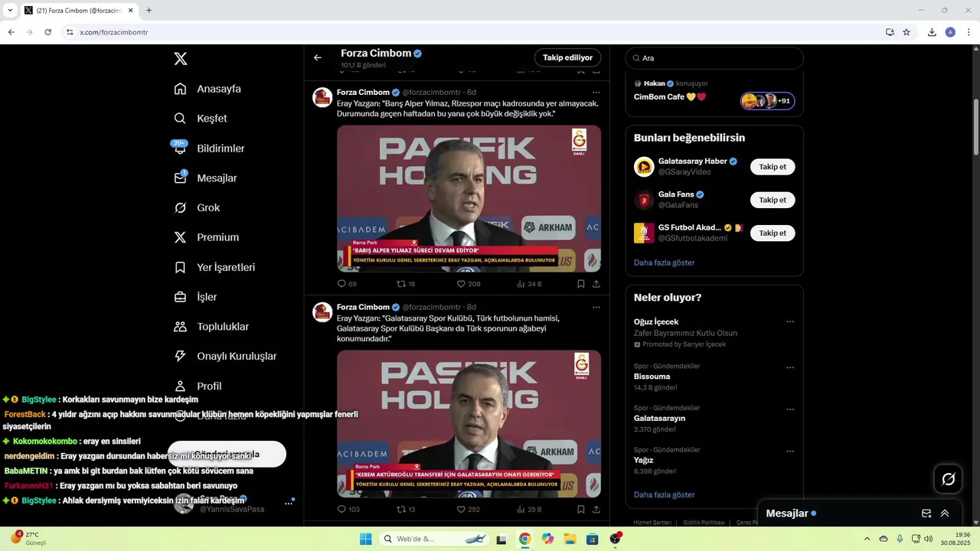Open options for Galatasarayın trend
Screen dimensions: 980x551
(x=790, y=409)
